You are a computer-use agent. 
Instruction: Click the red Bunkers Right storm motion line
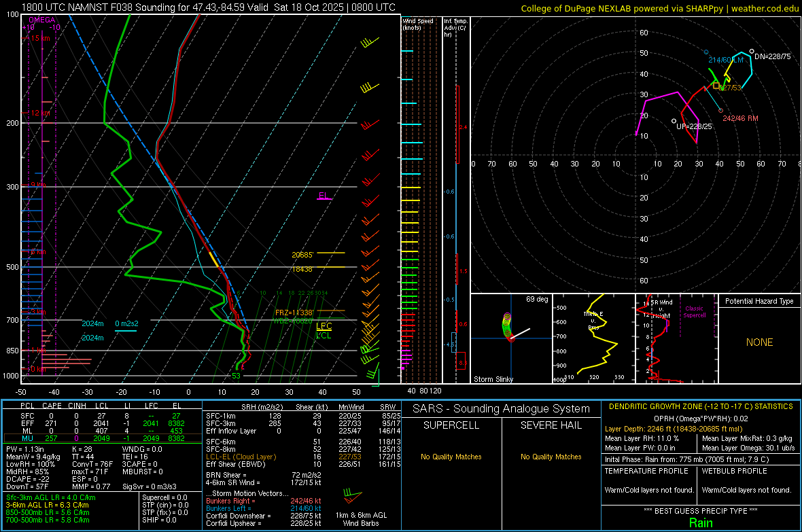coord(264,501)
